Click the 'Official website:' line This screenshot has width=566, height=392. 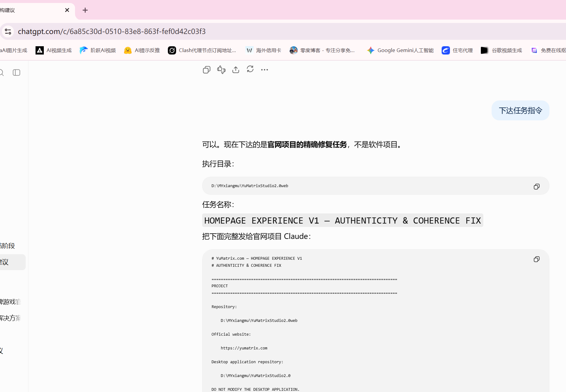pos(231,334)
